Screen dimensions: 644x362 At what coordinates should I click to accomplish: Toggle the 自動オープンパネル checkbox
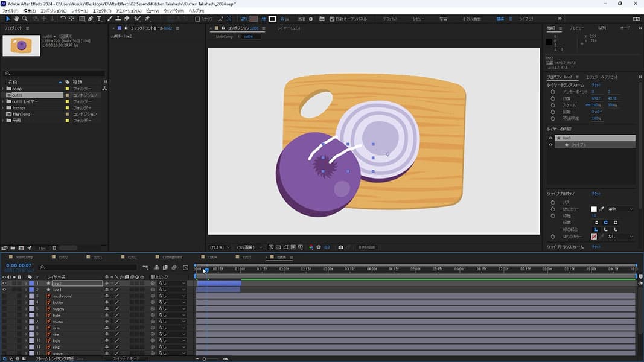(x=332, y=19)
